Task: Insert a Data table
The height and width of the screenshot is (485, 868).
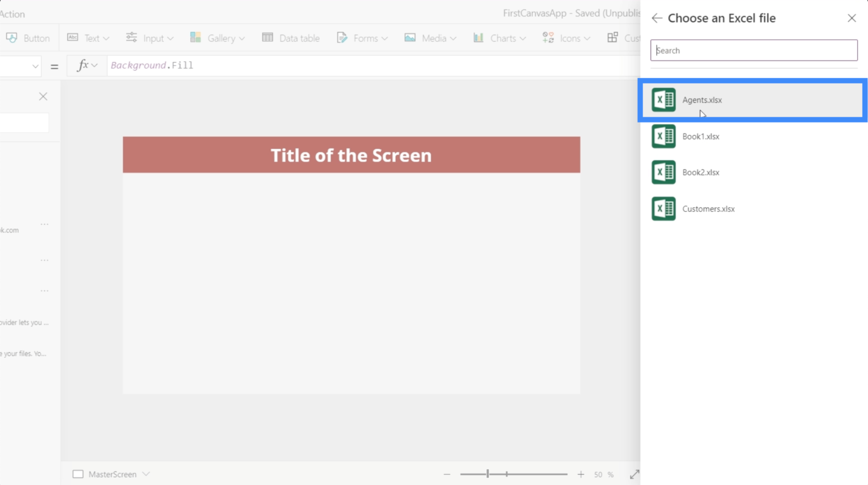Action: coord(291,38)
